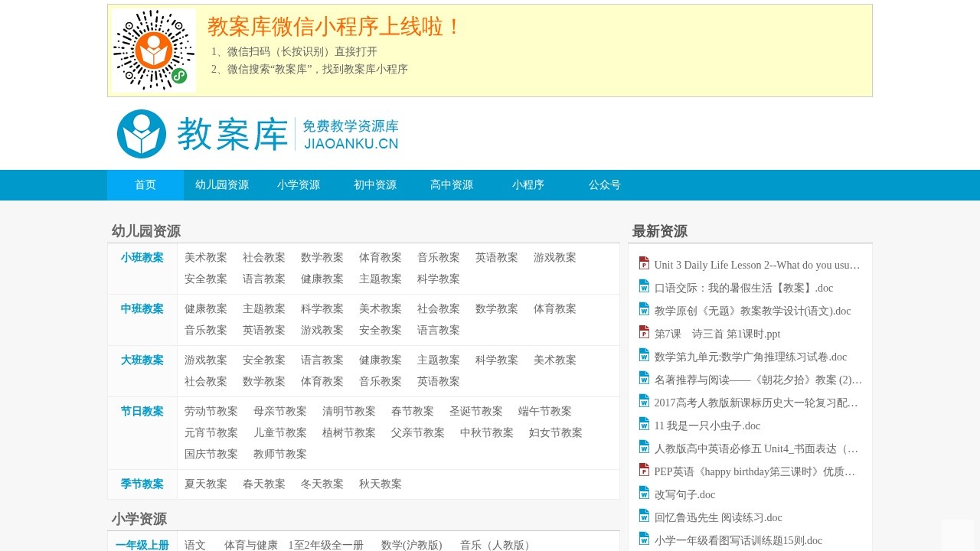Click the Word icon beside 口语交际 resource
This screenshot has width=980, height=551.
pos(643,285)
